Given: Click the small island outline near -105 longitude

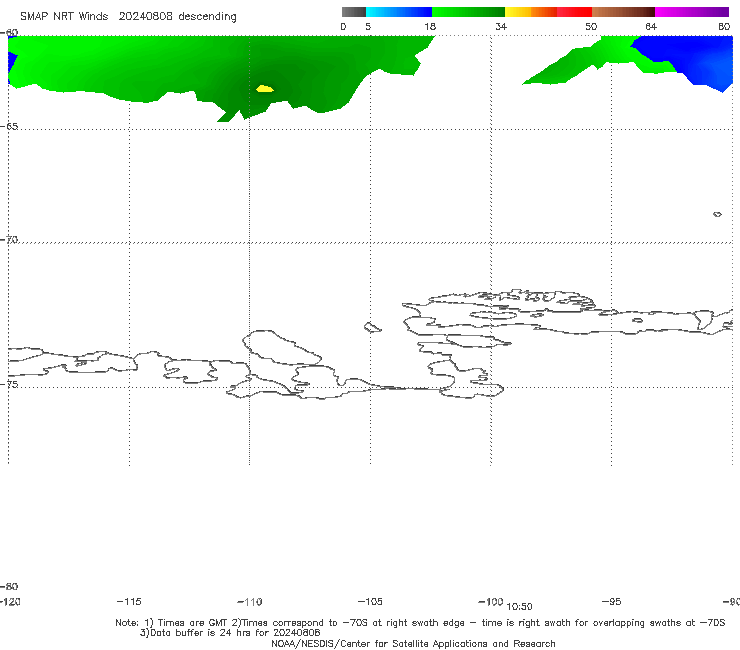Looking at the screenshot, I should tap(373, 327).
